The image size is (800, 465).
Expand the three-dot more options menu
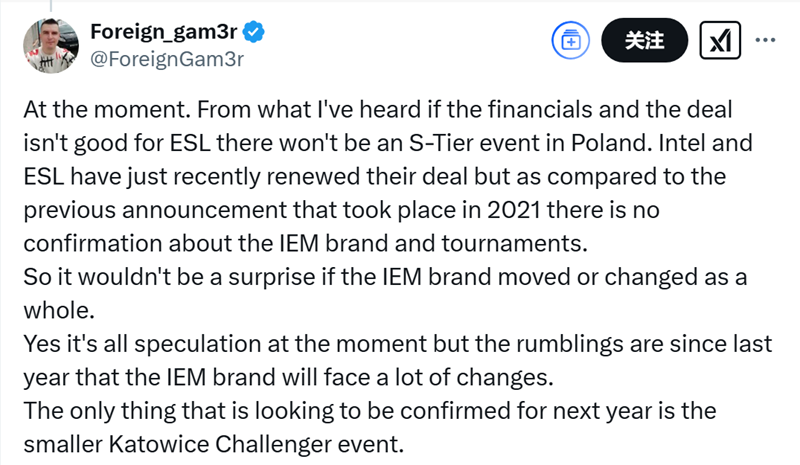[765, 40]
